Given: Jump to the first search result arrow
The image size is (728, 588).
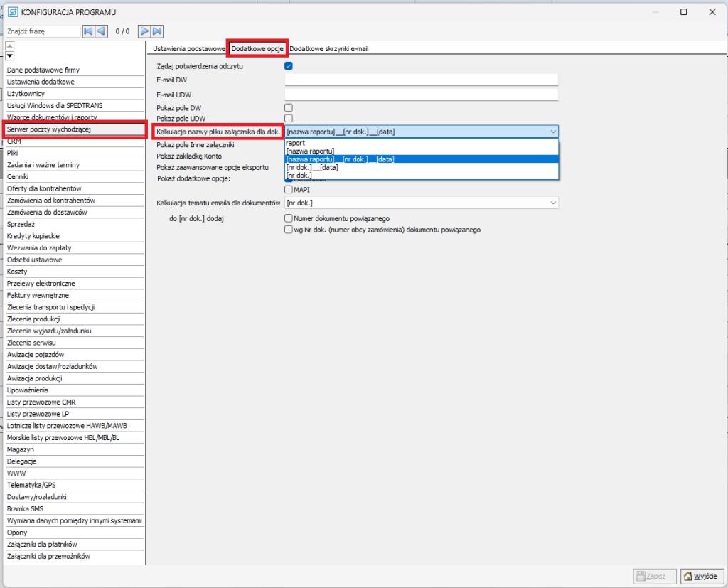Looking at the screenshot, I should click(x=88, y=31).
